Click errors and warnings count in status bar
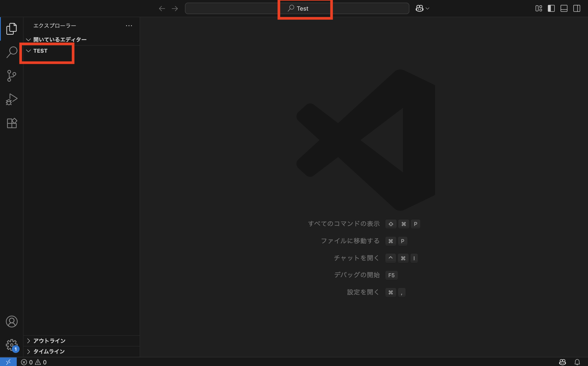Viewport: 588px width, 366px height. pyautogui.click(x=34, y=362)
